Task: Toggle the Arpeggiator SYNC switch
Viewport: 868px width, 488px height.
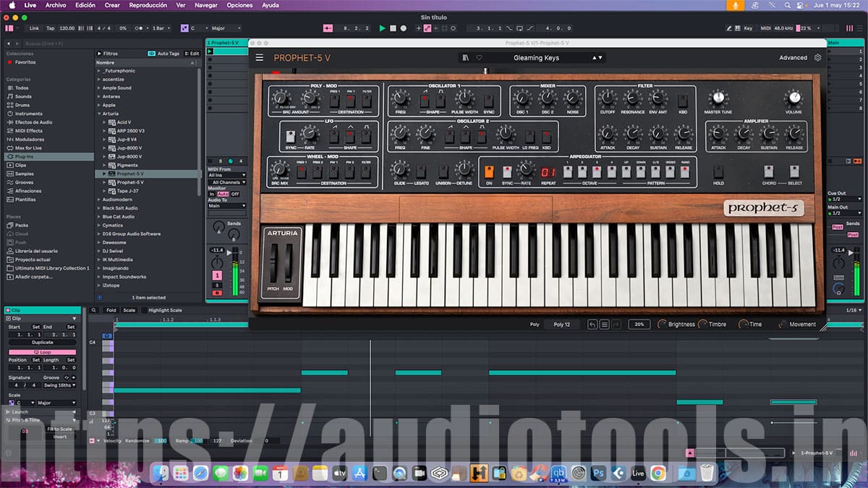Action: 507,172
